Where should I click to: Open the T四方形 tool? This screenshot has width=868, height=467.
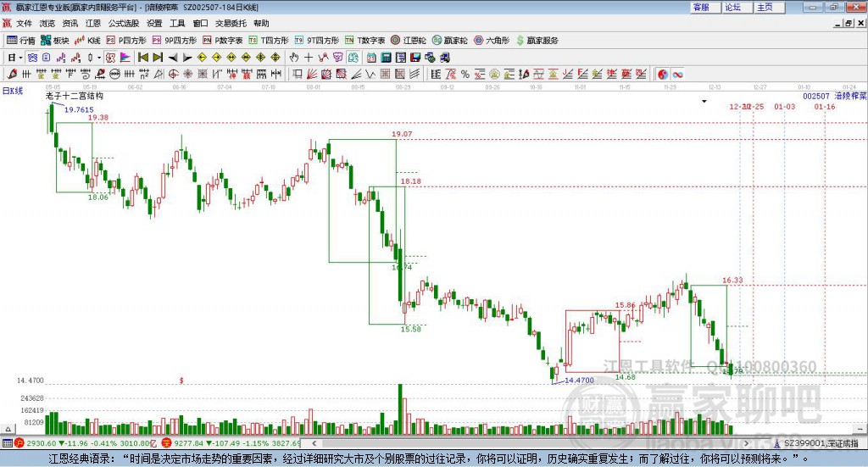click(269, 41)
